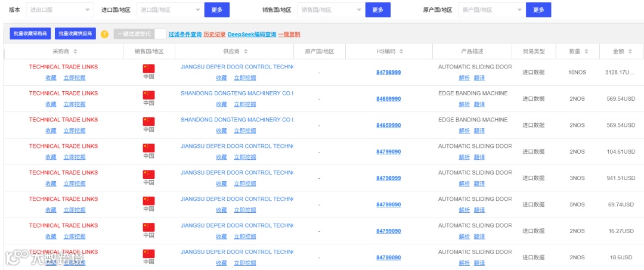Screen dimensions: 644x270
Task: Select the 产品描述 column header
Action: pos(472,52)
